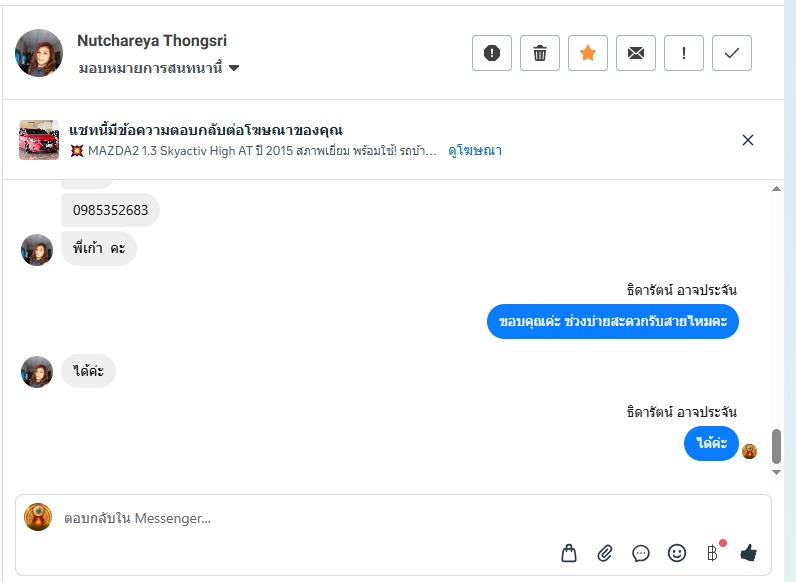Mark conversation done with checkmark button

click(x=732, y=54)
